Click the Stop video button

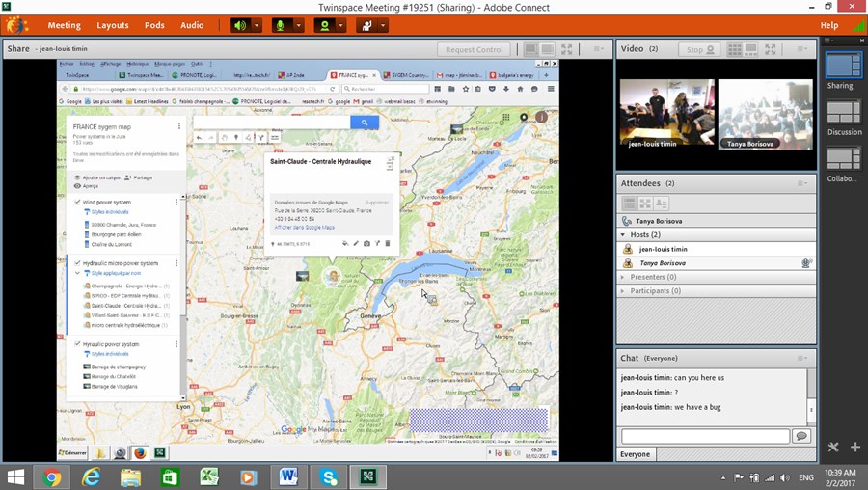(695, 49)
